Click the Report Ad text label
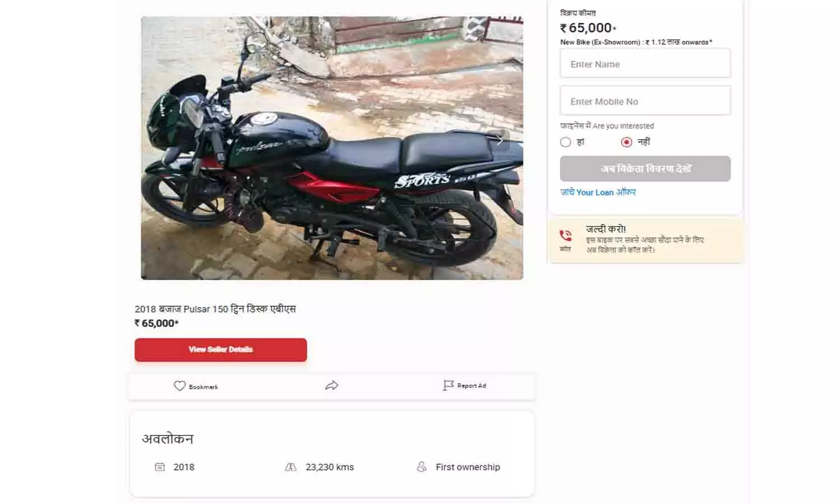Image resolution: width=840 pixels, height=504 pixels. tap(472, 386)
